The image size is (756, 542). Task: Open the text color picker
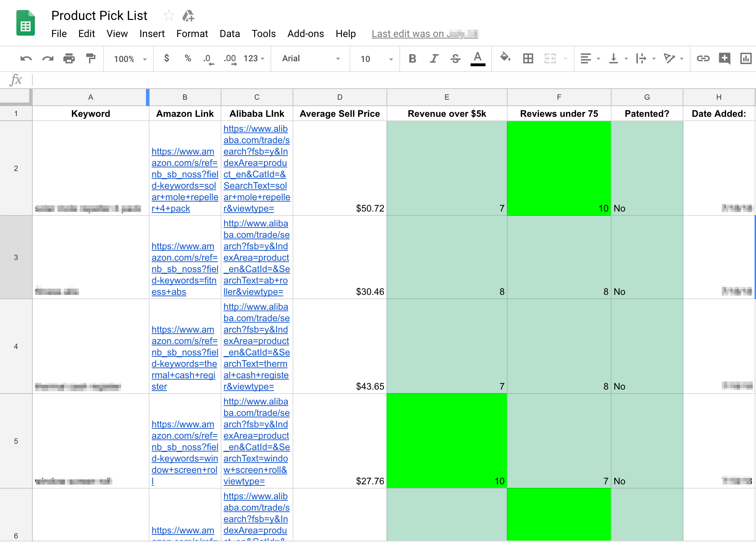coord(478,59)
